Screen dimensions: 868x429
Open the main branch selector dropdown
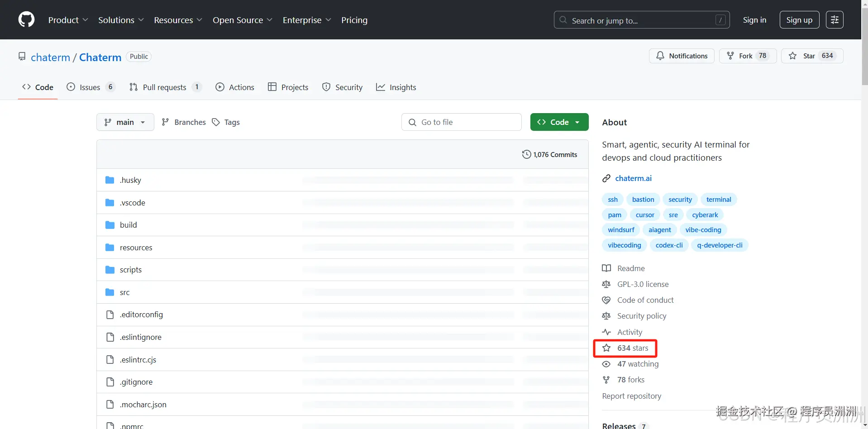[x=125, y=122]
